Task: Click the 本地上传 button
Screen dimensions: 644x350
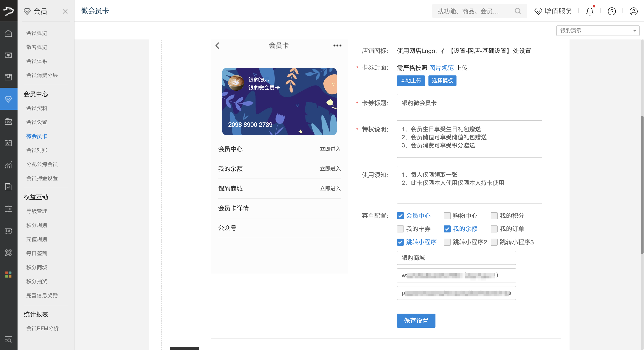Action: pos(411,81)
